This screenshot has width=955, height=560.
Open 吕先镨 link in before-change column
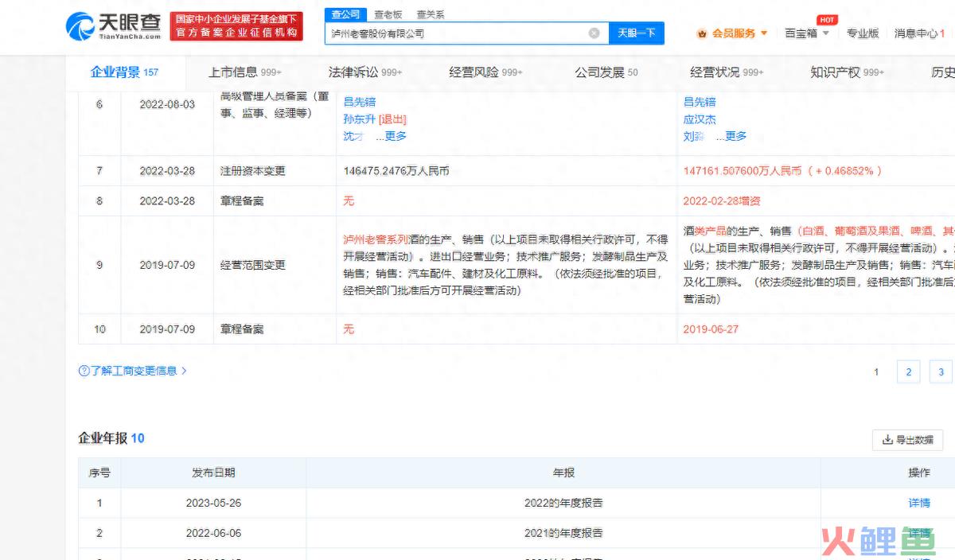point(359,102)
